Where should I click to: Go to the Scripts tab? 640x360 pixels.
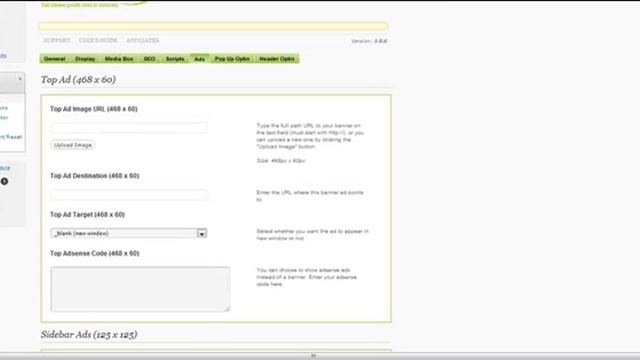(x=175, y=59)
